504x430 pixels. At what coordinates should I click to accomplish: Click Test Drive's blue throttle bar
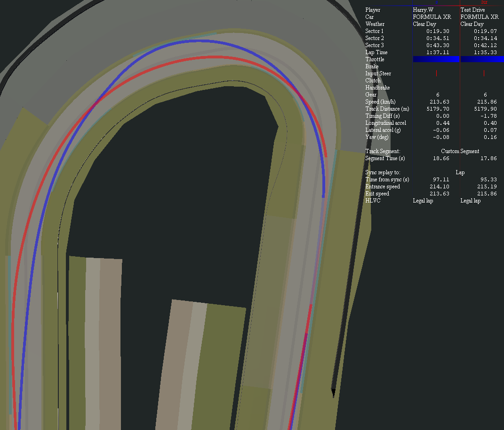pos(482,59)
